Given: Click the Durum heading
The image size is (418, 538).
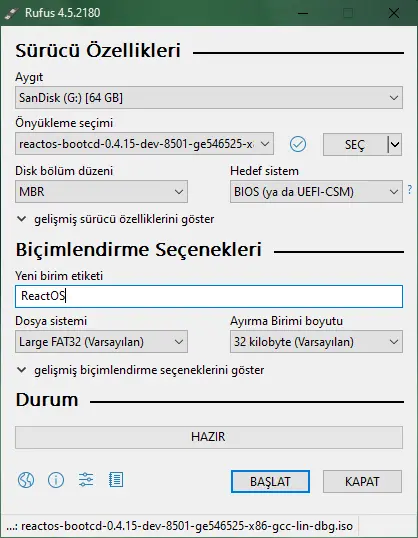Looking at the screenshot, I should click(x=47, y=400).
